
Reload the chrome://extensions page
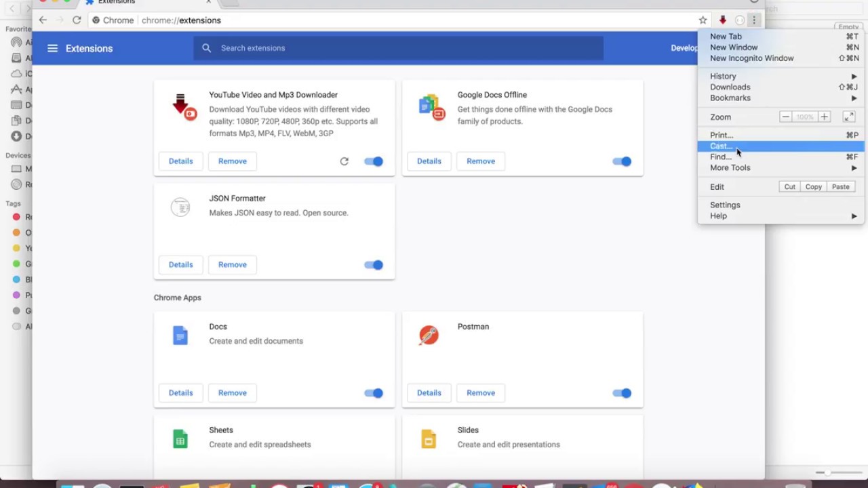(77, 20)
